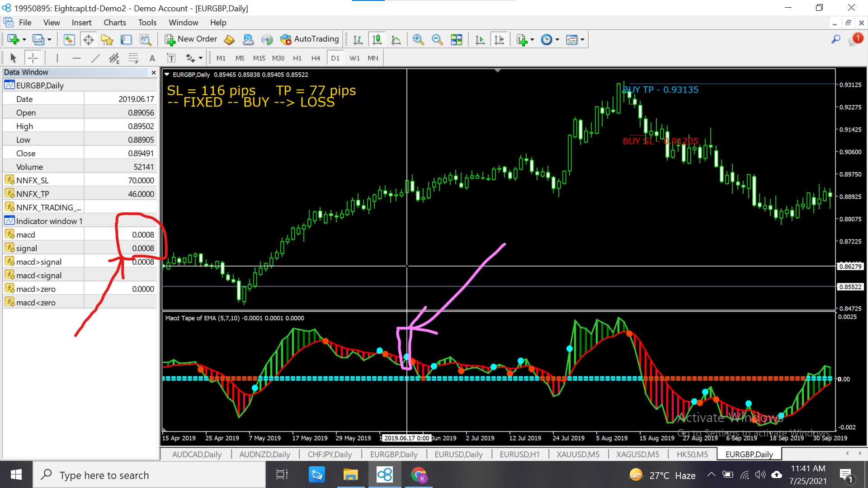Toggle the chart shift button
Viewport: 868px width, 488px height.
click(x=499, y=40)
